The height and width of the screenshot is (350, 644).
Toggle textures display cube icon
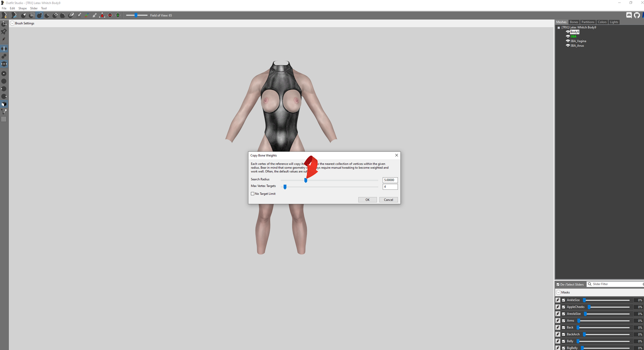(x=4, y=104)
